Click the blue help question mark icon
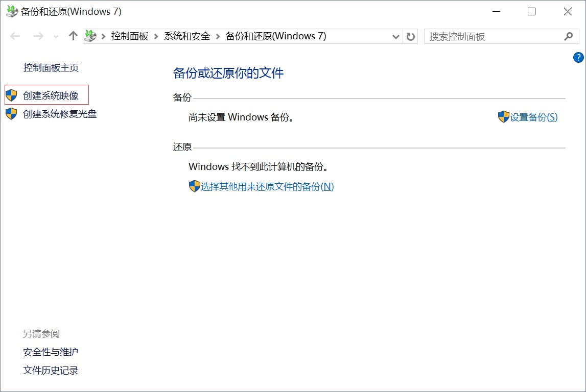Image resolution: width=586 pixels, height=392 pixels. [579, 58]
